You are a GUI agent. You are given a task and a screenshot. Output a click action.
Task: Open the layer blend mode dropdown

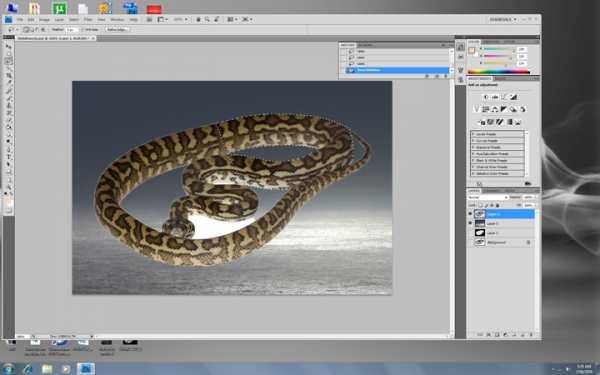click(x=488, y=197)
